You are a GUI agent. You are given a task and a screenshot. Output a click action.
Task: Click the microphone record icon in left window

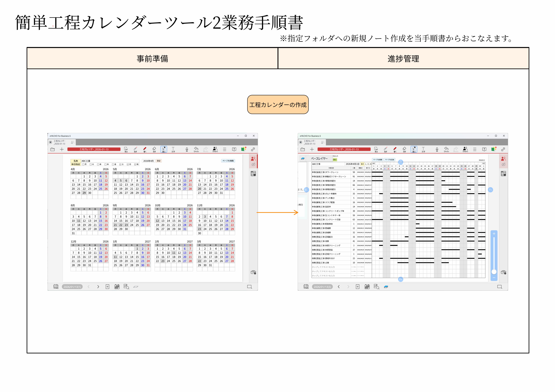[187, 149]
